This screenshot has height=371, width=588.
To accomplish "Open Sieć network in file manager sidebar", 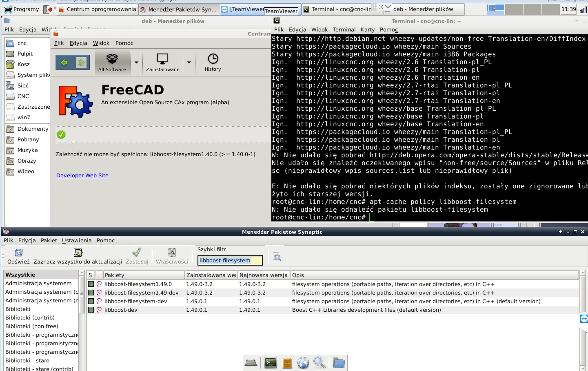I will coord(23,85).
